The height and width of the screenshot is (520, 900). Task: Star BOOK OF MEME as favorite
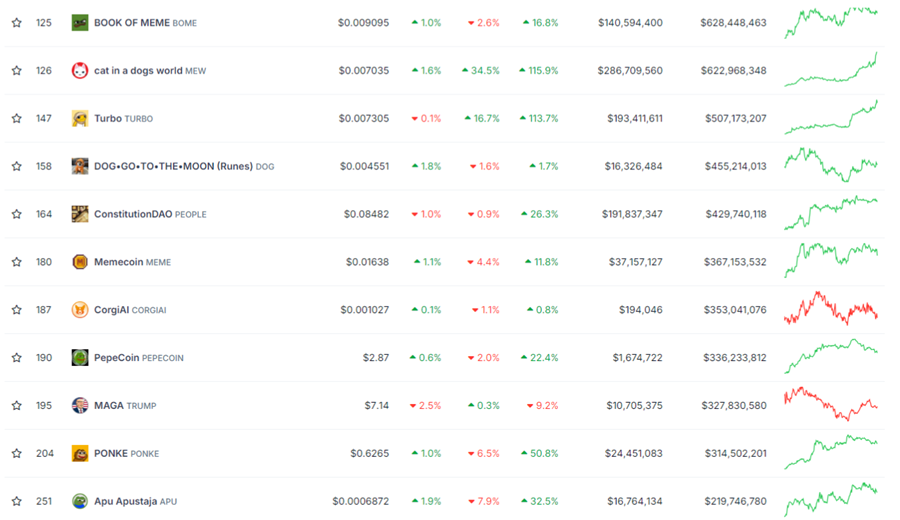17,23
